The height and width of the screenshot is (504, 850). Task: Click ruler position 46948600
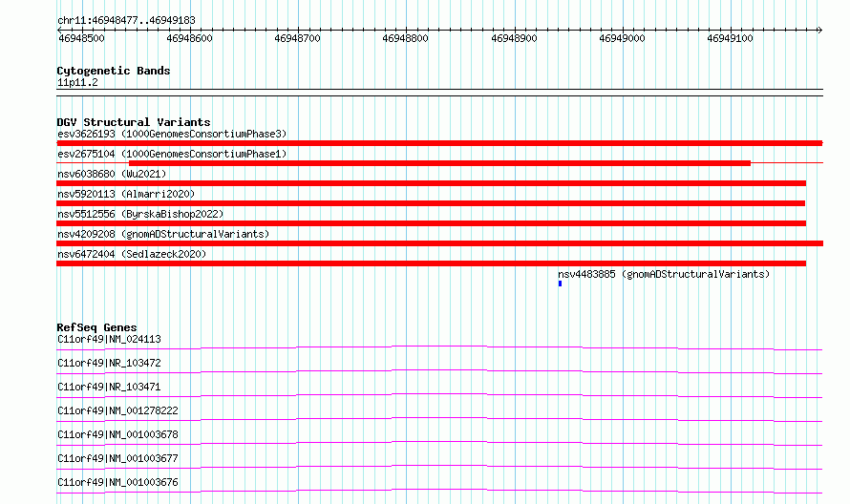tap(189, 38)
